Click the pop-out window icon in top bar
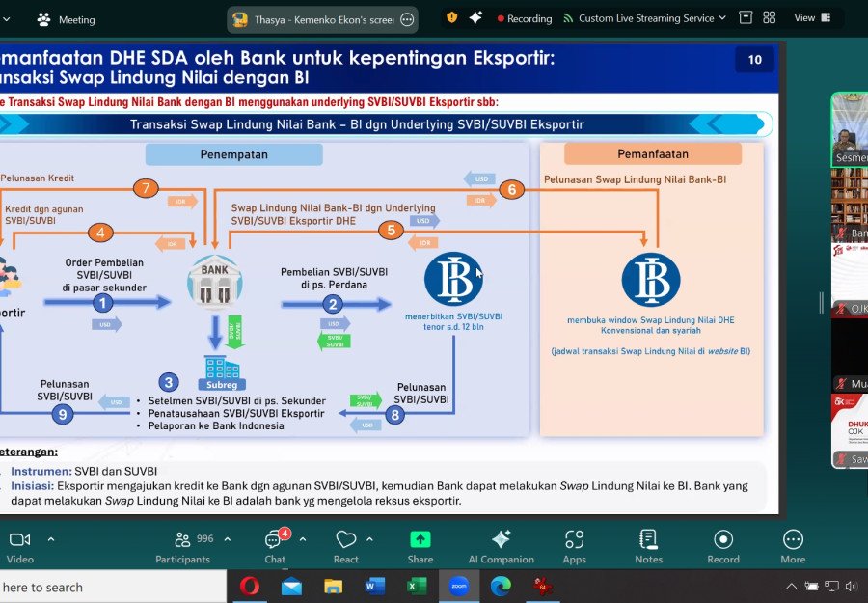Image resolution: width=868 pixels, height=603 pixels. 746,17
